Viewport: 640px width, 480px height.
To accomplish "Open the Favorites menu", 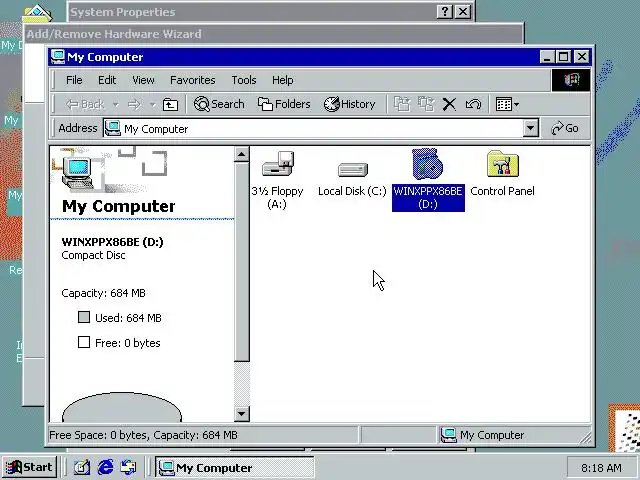I will coord(193,80).
